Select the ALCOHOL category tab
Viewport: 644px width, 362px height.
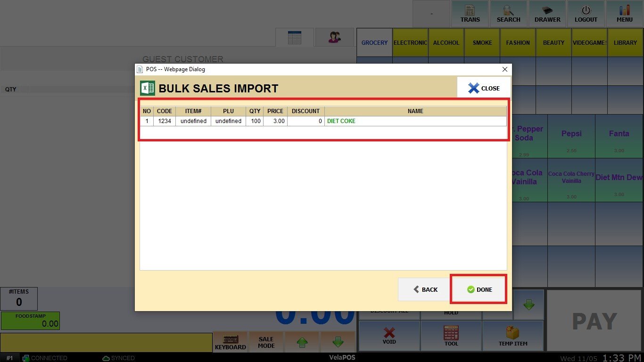tap(446, 42)
